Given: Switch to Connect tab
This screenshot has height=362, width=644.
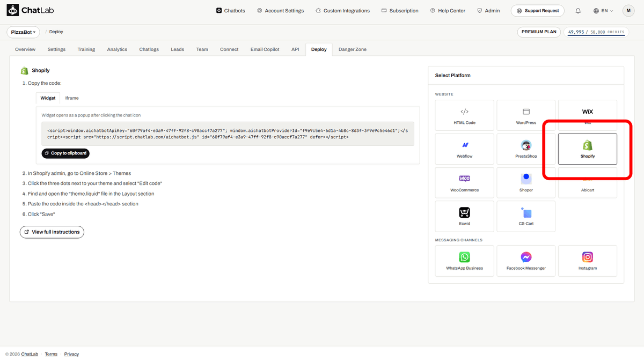Looking at the screenshot, I should 229,49.
